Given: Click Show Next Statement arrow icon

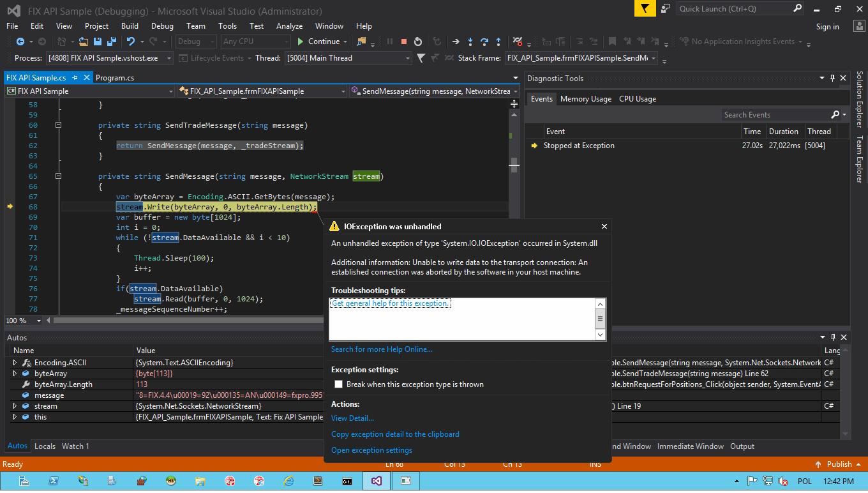Looking at the screenshot, I should coord(456,42).
